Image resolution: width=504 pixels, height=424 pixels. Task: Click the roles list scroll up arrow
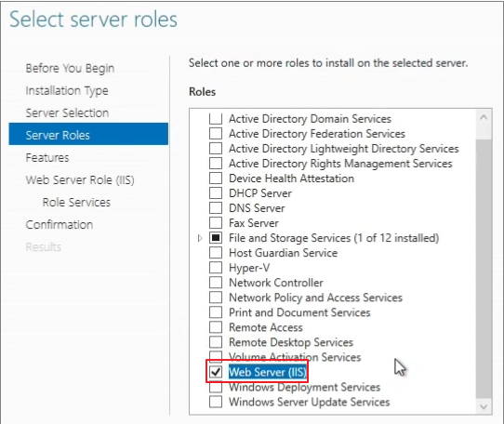point(484,117)
